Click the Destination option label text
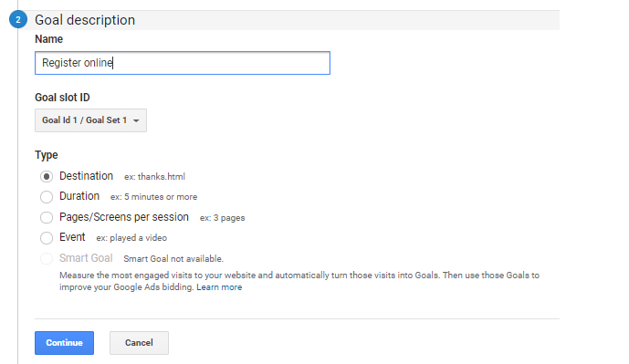Image resolution: width=629 pixels, height=364 pixels. pos(86,176)
